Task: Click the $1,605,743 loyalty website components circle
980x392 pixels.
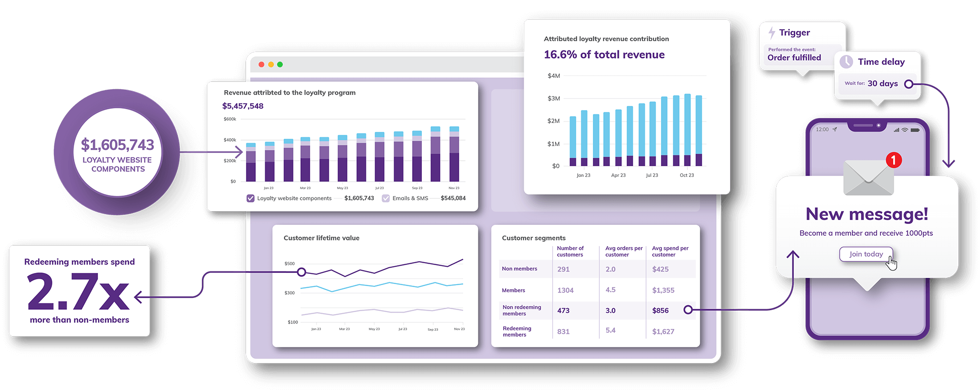Action: click(x=117, y=152)
